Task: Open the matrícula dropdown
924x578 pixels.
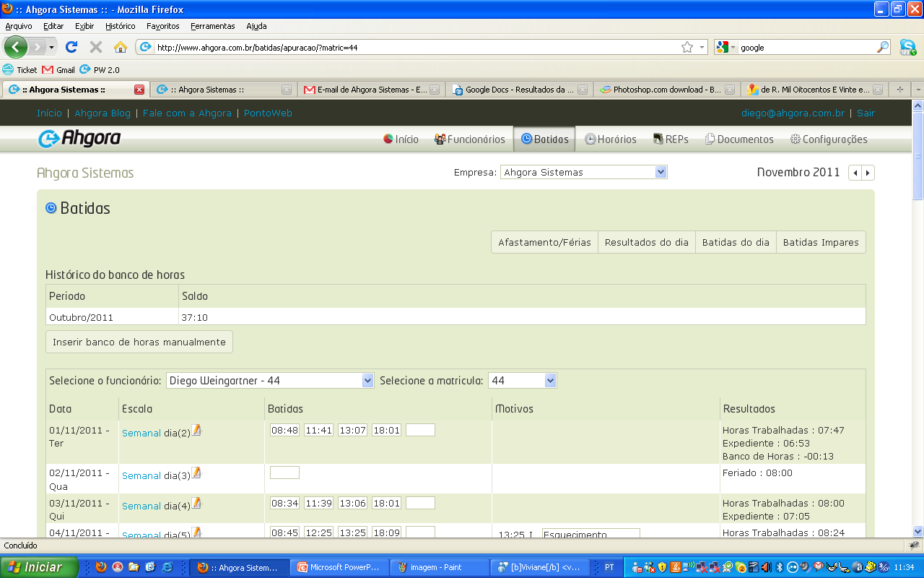Action: click(x=522, y=381)
